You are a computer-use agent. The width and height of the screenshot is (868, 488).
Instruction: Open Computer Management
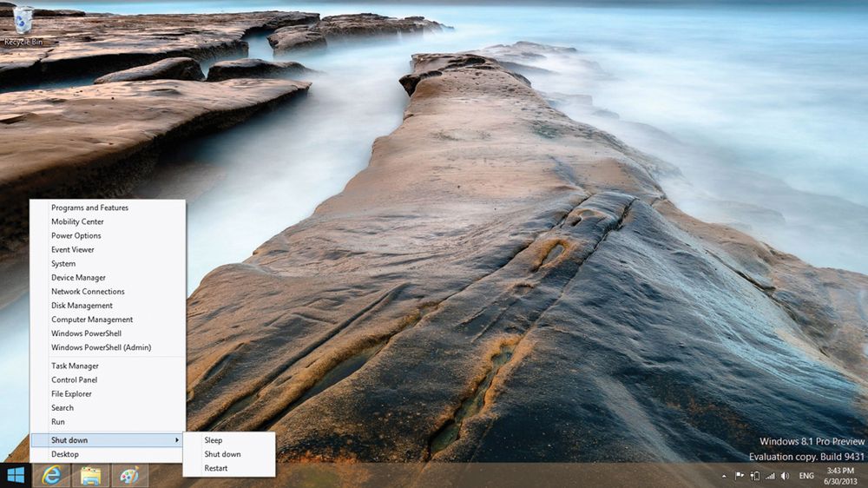click(x=108, y=320)
